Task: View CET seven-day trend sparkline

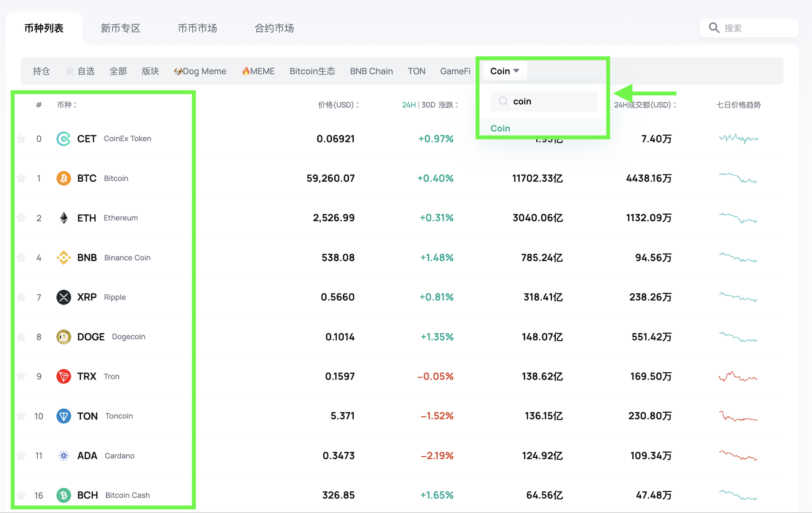Action: click(738, 138)
